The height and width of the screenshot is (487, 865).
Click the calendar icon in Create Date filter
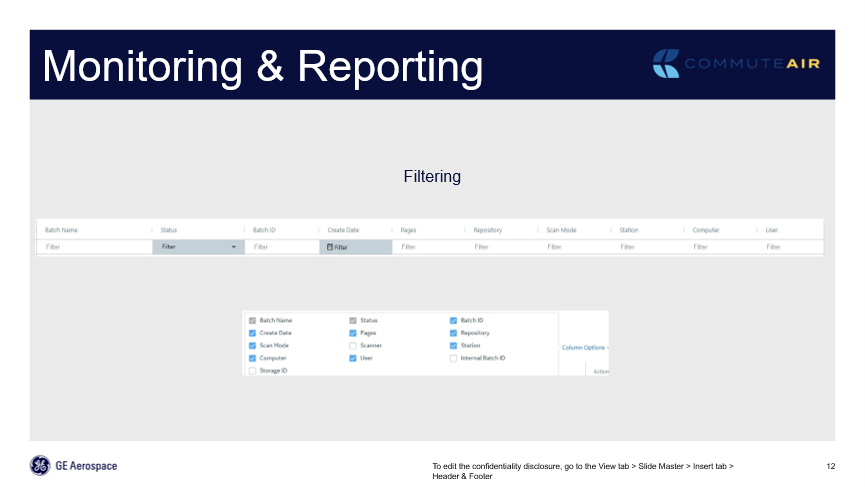(x=330, y=247)
